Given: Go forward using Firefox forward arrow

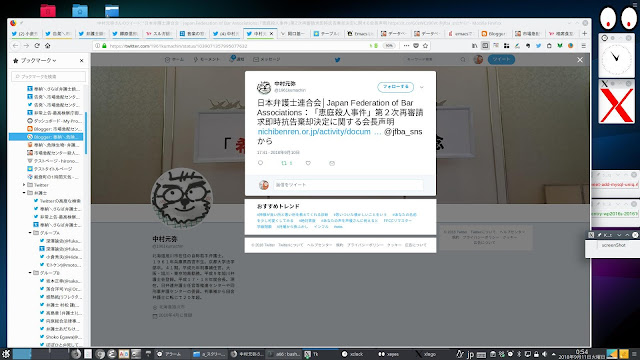Looking at the screenshot, I should point(26,46).
